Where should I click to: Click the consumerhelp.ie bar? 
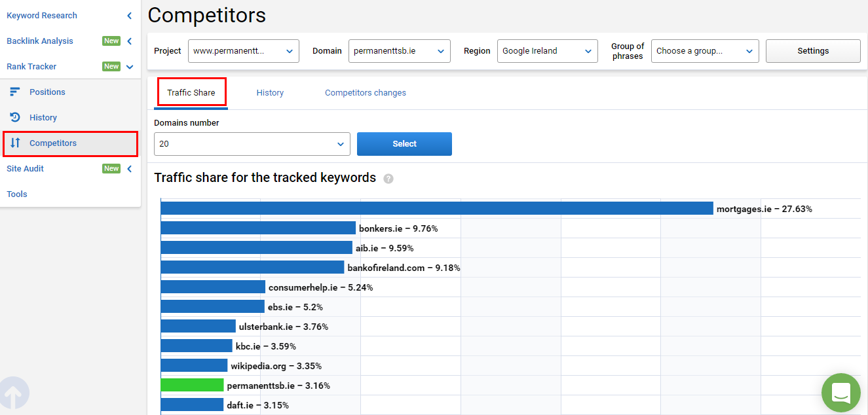(x=213, y=287)
